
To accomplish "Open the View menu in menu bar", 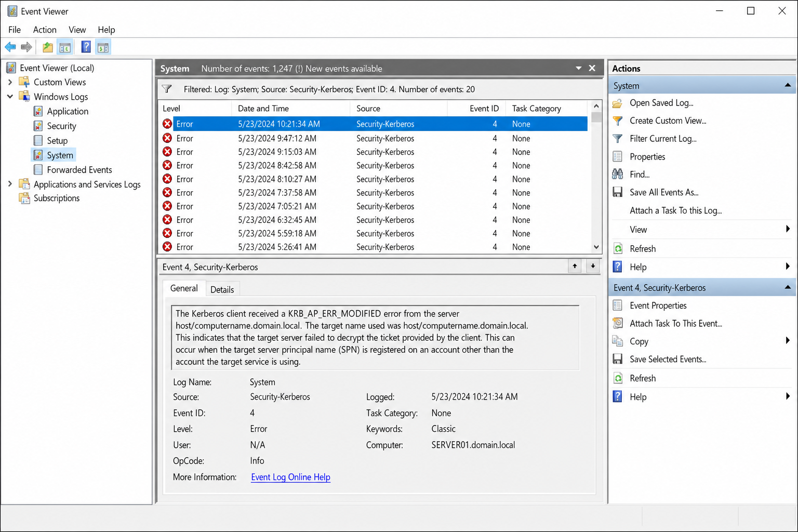I will click(77, 30).
